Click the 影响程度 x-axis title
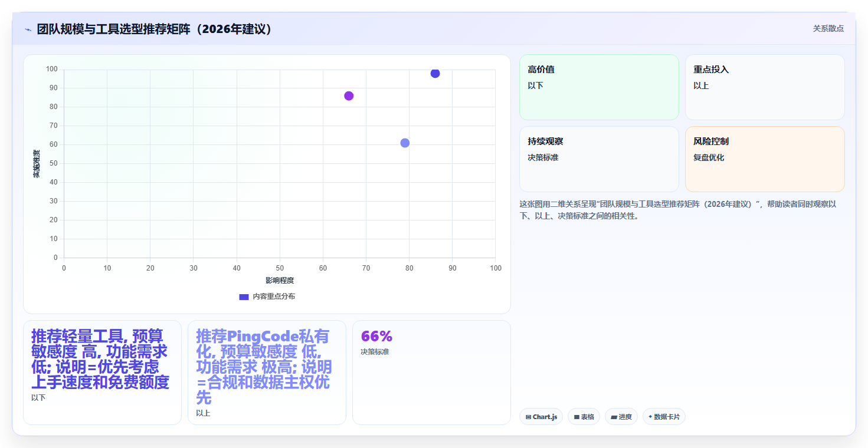 [280, 281]
